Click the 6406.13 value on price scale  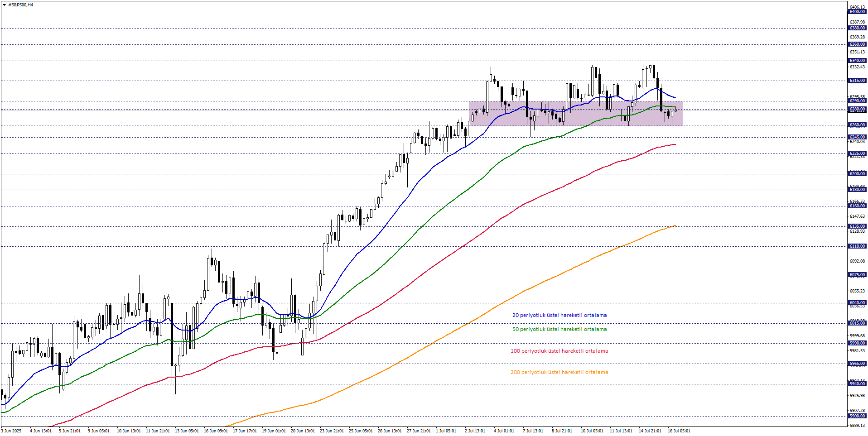tap(857, 7)
